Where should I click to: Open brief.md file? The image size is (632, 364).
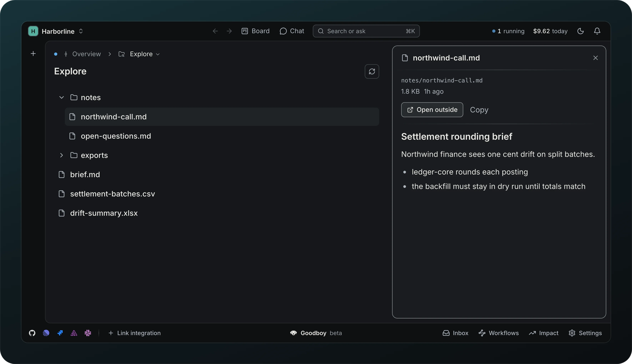tap(217, 175)
